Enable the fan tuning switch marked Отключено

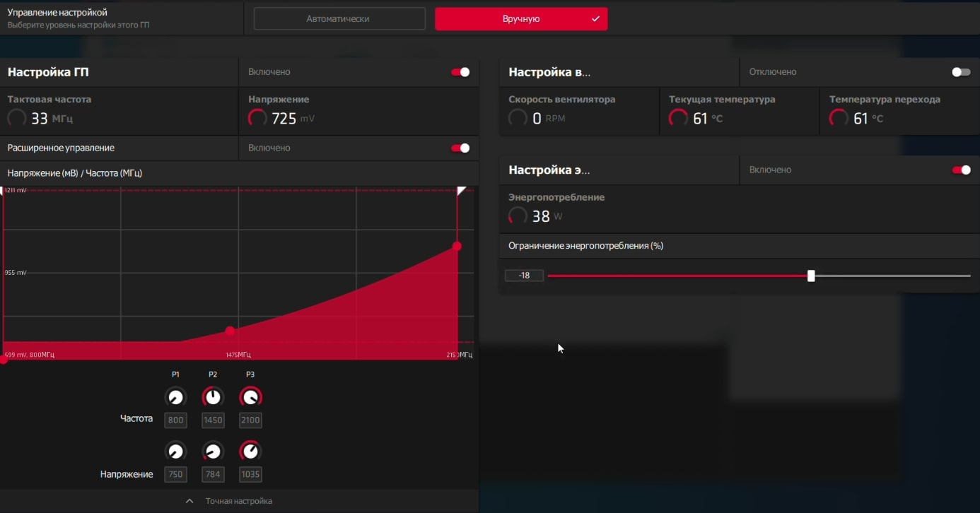(x=961, y=72)
